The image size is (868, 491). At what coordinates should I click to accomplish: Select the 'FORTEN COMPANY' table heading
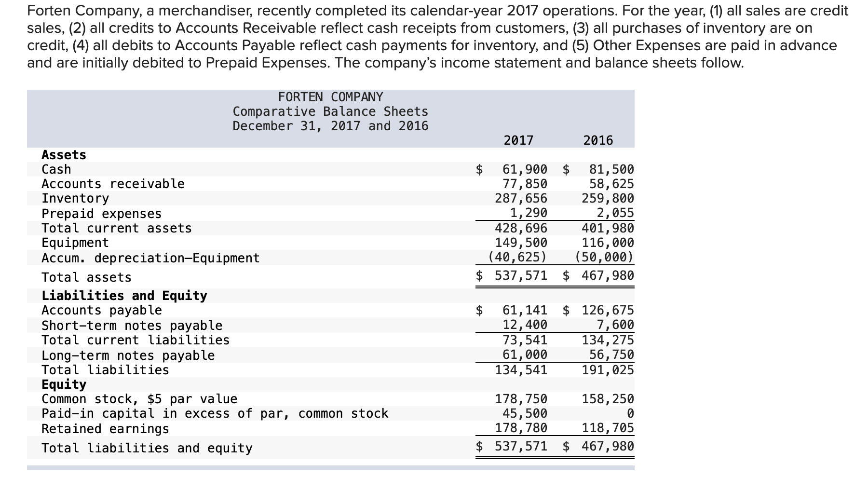click(x=330, y=97)
